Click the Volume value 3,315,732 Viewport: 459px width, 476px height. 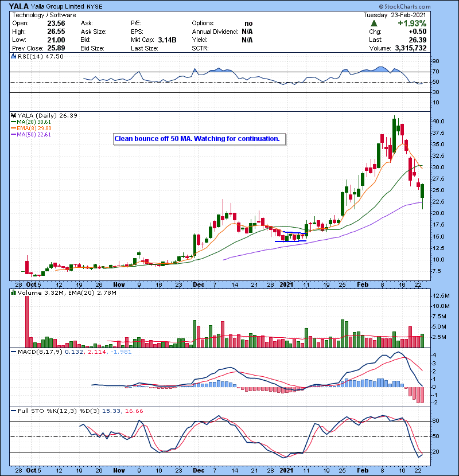point(411,48)
